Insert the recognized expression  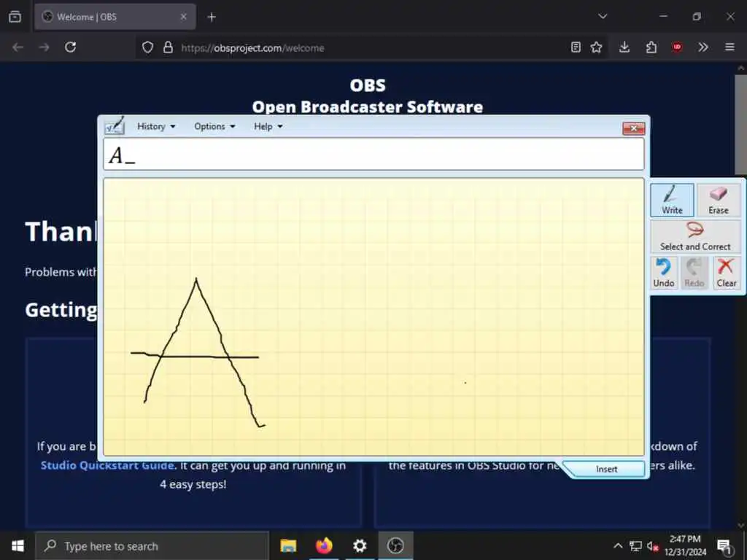click(x=606, y=469)
